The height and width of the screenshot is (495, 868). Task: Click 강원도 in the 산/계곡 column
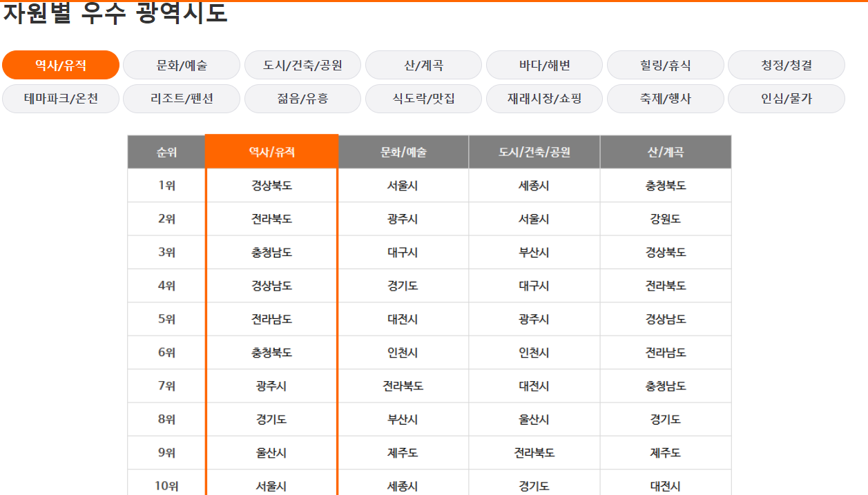pyautogui.click(x=666, y=219)
